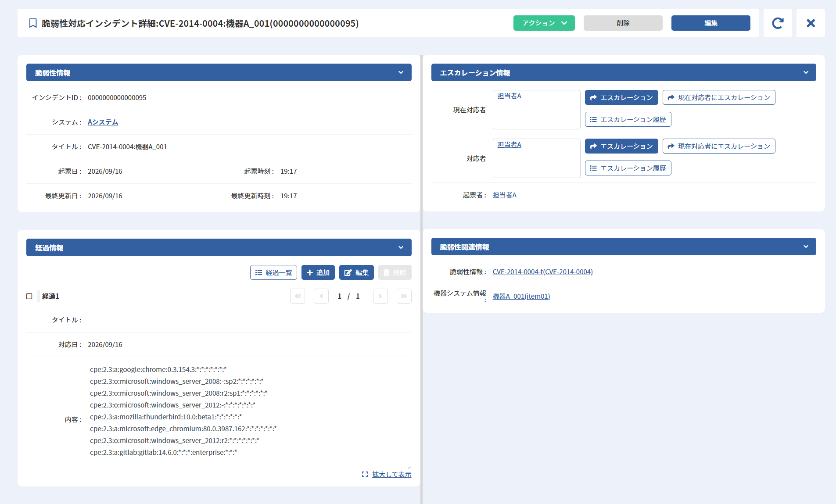This screenshot has height=504, width=836.
Task: Open 担当者A link in 現在対応者 box
Action: 509,96
